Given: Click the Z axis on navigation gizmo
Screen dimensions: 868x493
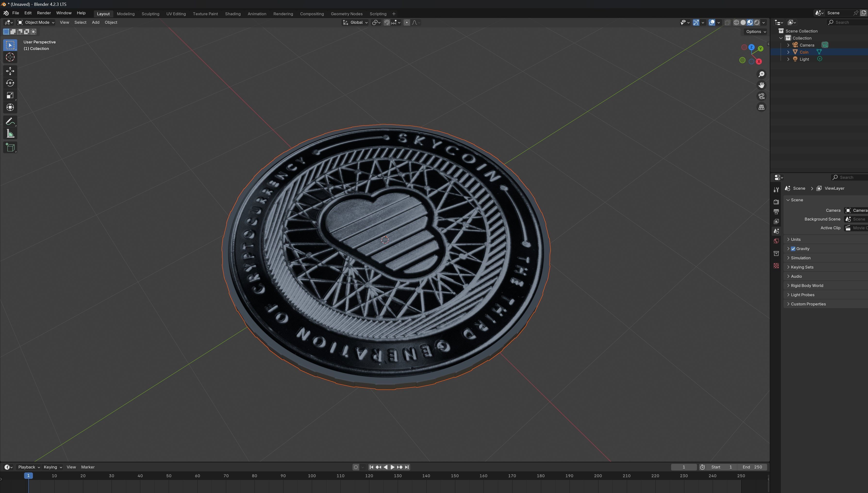Looking at the screenshot, I should tap(752, 47).
